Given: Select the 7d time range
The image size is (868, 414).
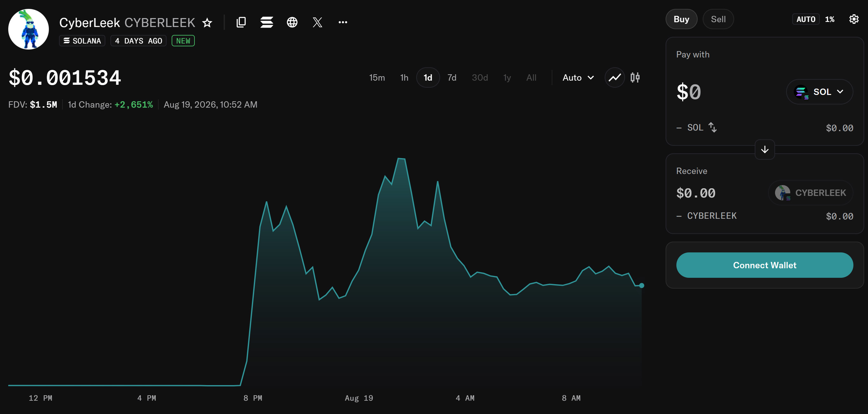Looking at the screenshot, I should (451, 77).
